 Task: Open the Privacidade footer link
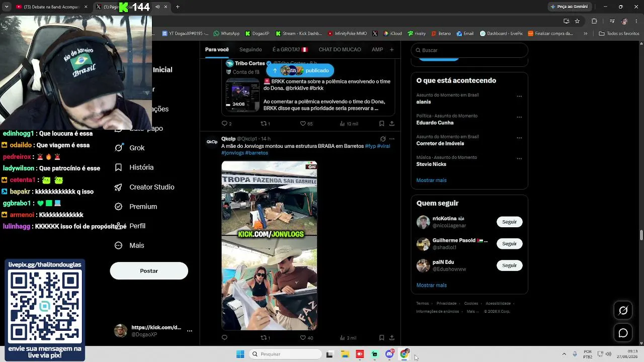point(446,304)
